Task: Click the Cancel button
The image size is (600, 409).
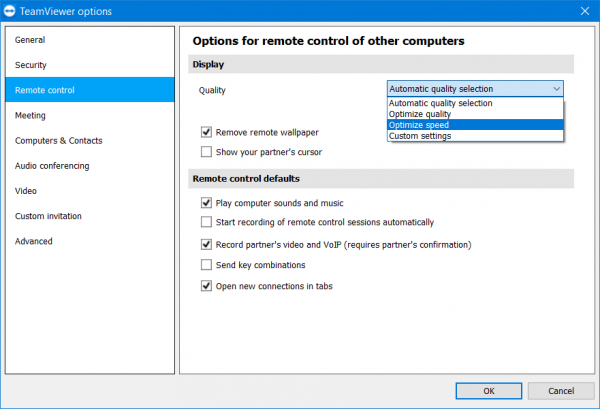Action: [x=561, y=390]
